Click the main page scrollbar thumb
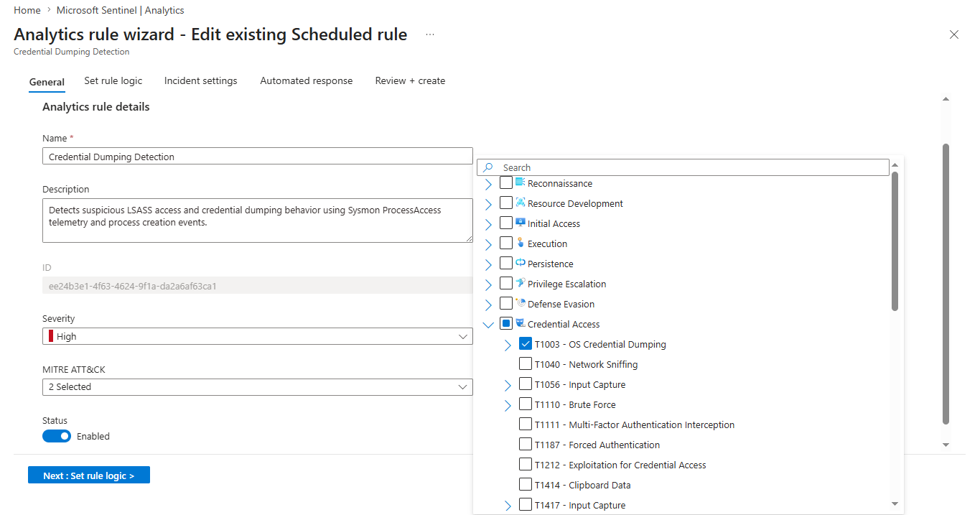The image size is (980, 515). pyautogui.click(x=946, y=284)
